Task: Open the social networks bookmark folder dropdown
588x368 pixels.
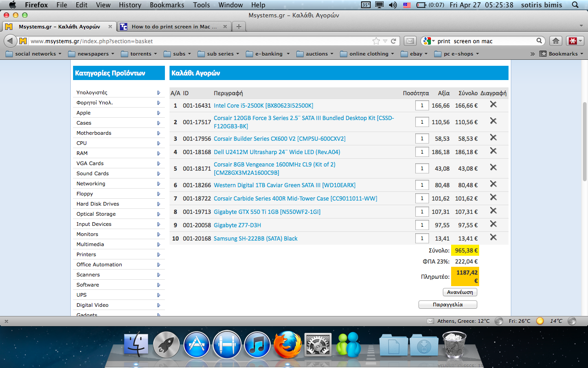Action: (34, 54)
